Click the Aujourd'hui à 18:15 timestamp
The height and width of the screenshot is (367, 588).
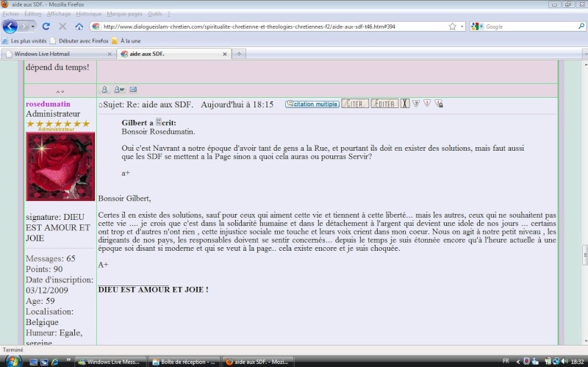point(237,104)
